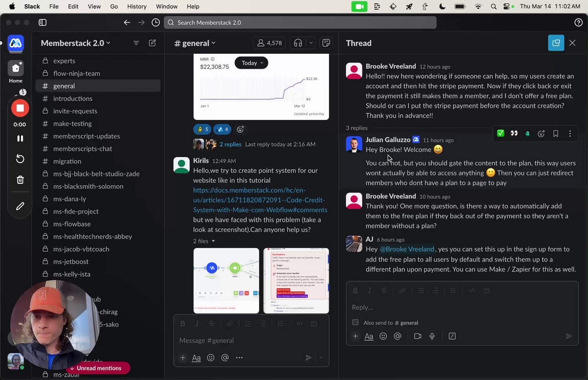The image size is (588, 380).
Task: Record a video clip in thread
Action: [418, 336]
